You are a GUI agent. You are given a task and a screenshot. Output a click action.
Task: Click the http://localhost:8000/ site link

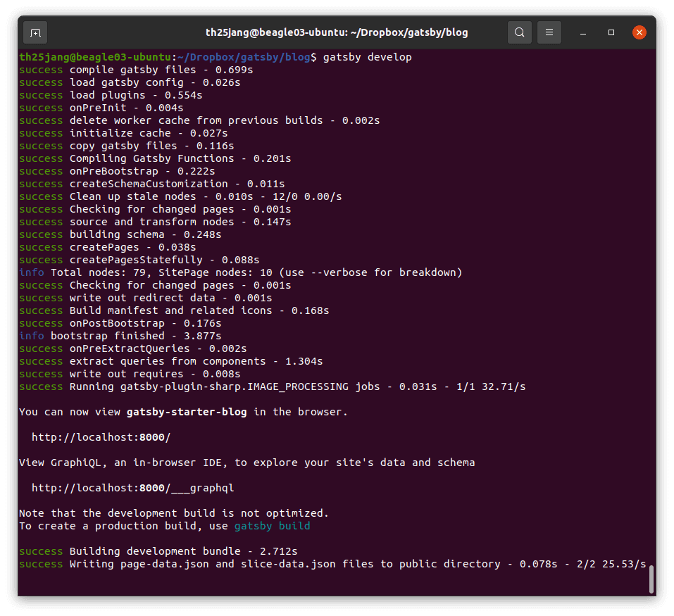pyautogui.click(x=101, y=437)
